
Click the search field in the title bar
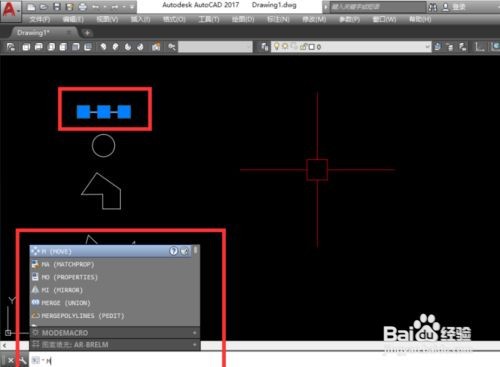click(x=378, y=7)
